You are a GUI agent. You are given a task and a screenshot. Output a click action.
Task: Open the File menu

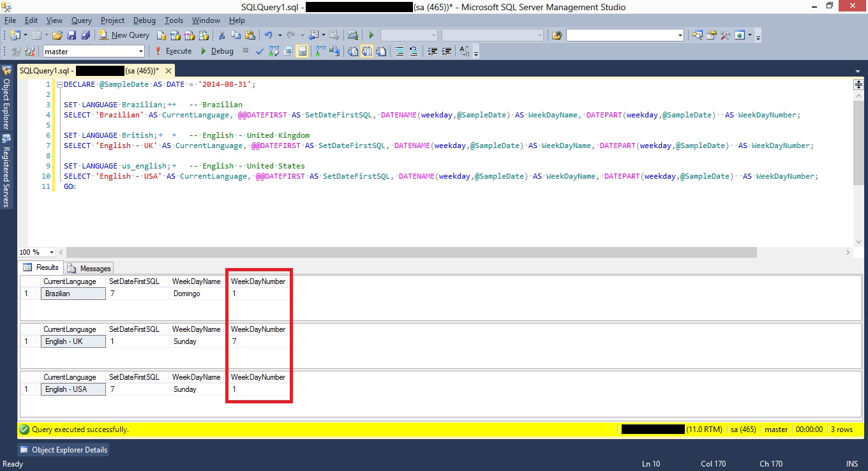[10, 20]
